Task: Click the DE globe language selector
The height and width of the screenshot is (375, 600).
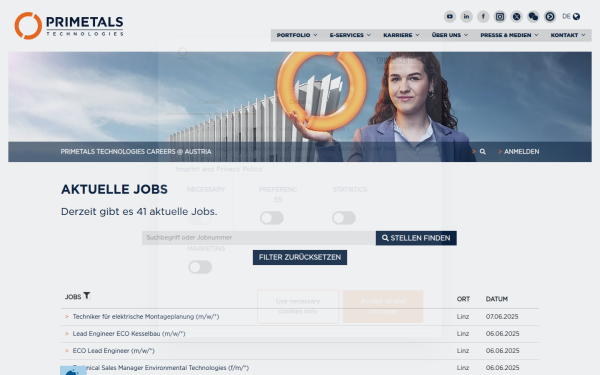Action: click(x=571, y=16)
